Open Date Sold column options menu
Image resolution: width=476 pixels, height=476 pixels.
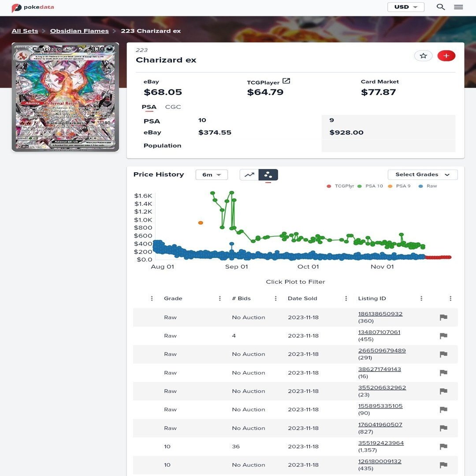click(x=346, y=298)
